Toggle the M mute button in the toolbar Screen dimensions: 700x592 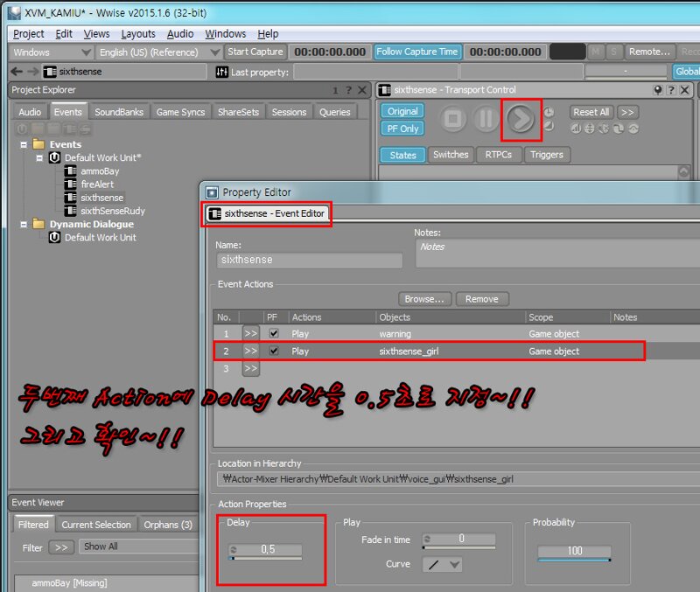pos(595,52)
